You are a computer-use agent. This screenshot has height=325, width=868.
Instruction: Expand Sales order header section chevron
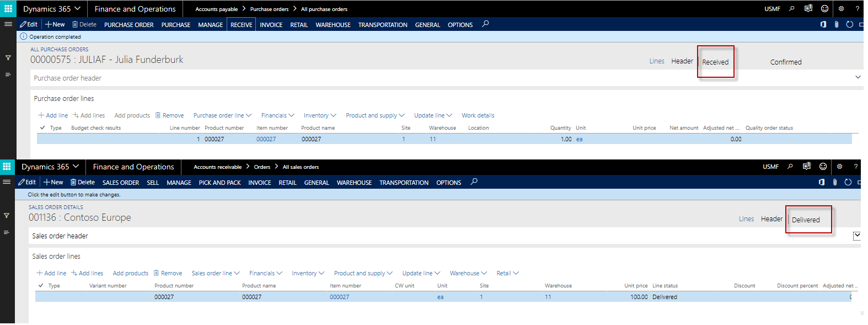pos(856,235)
